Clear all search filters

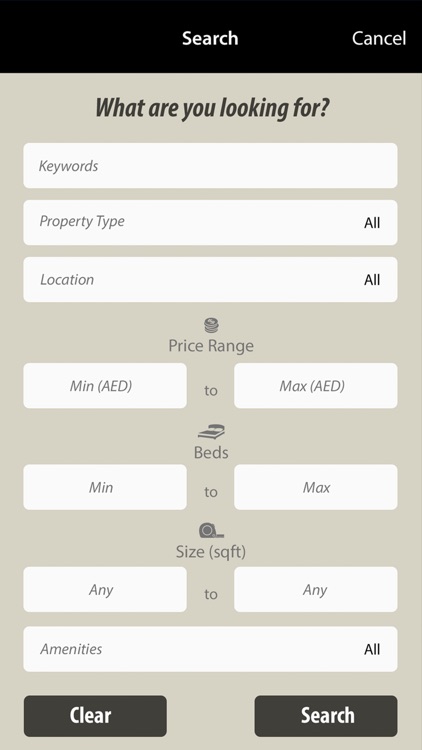click(x=95, y=716)
